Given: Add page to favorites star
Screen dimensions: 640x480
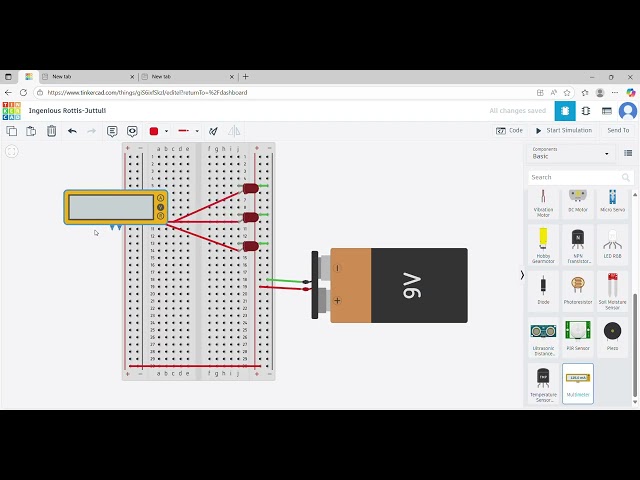Looking at the screenshot, I should click(x=567, y=93).
